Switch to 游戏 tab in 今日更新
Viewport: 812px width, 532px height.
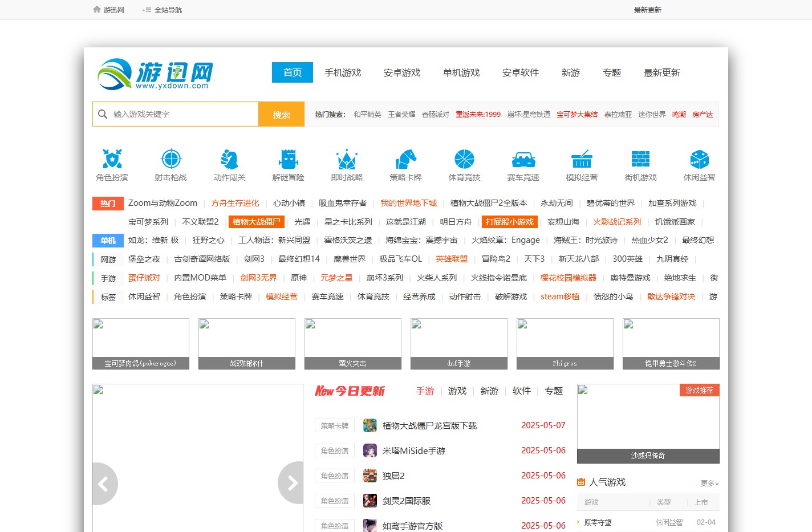coord(457,391)
